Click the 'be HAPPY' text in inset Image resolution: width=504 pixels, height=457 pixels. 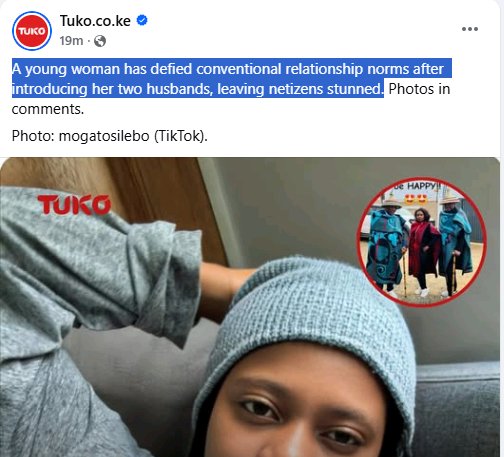click(x=417, y=186)
